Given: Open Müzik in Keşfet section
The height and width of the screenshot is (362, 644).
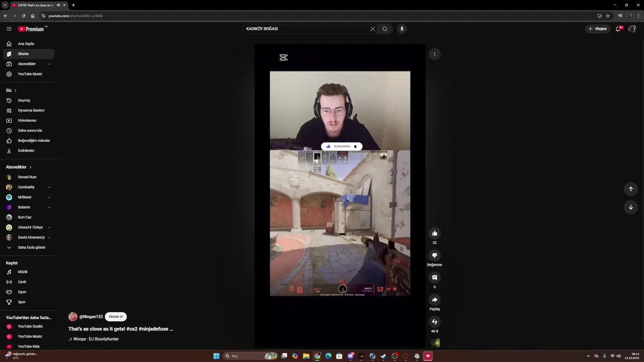Looking at the screenshot, I should (29, 272).
